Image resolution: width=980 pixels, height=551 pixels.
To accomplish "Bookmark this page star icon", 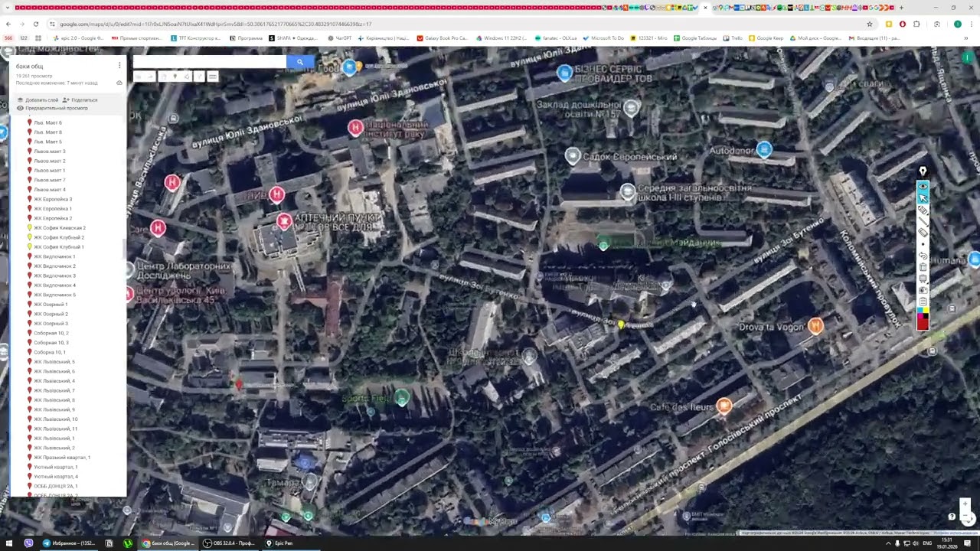I will [x=870, y=24].
